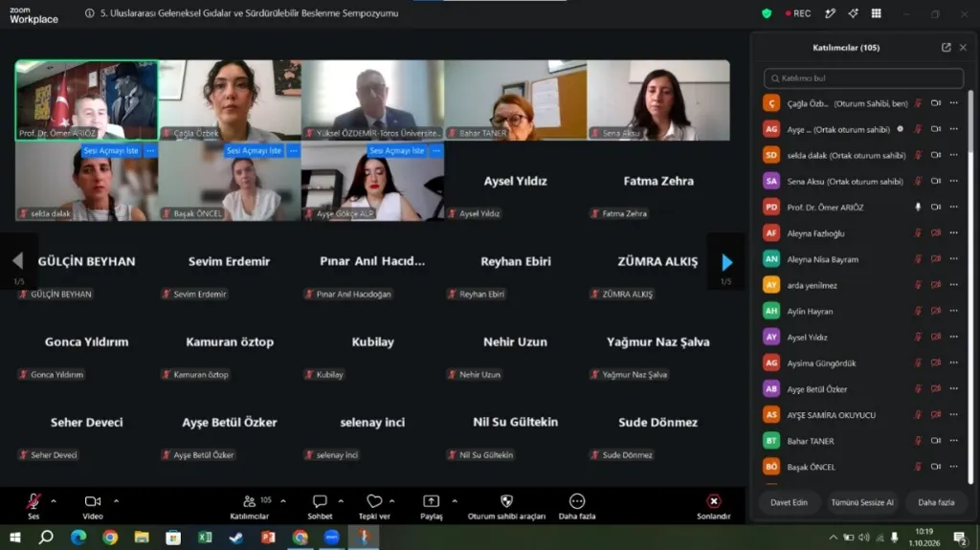980x550 pixels.
Task: Open more options on selda dalak video tile
Action: 150,150
